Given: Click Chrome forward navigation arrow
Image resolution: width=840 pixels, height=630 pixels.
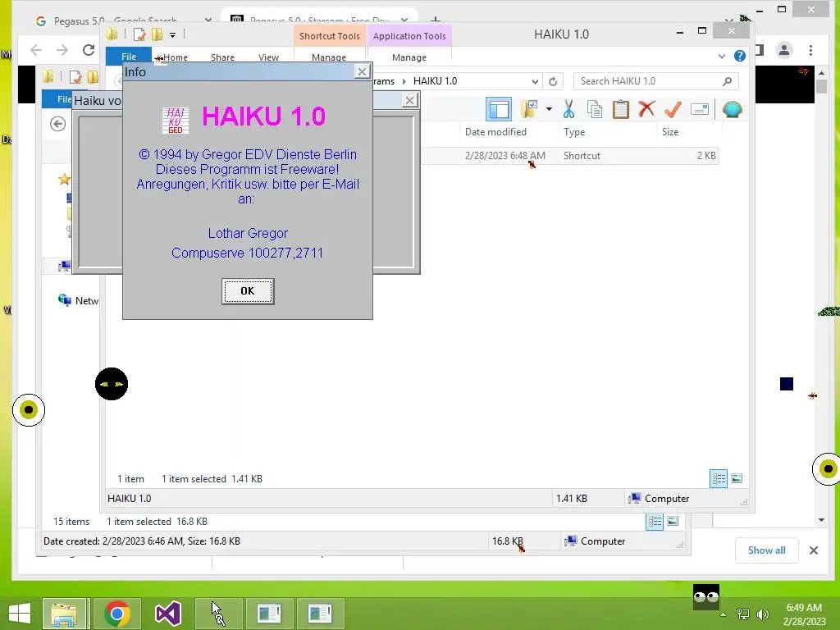Looking at the screenshot, I should click(x=62, y=50).
